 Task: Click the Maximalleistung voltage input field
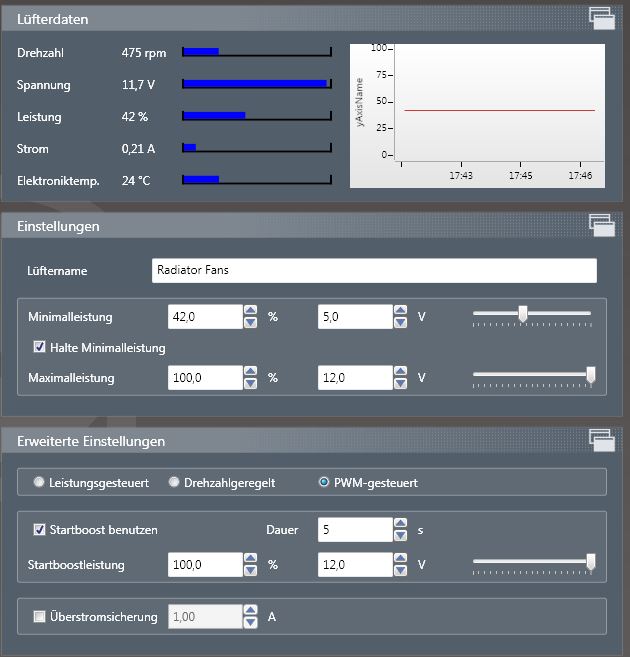[354, 378]
